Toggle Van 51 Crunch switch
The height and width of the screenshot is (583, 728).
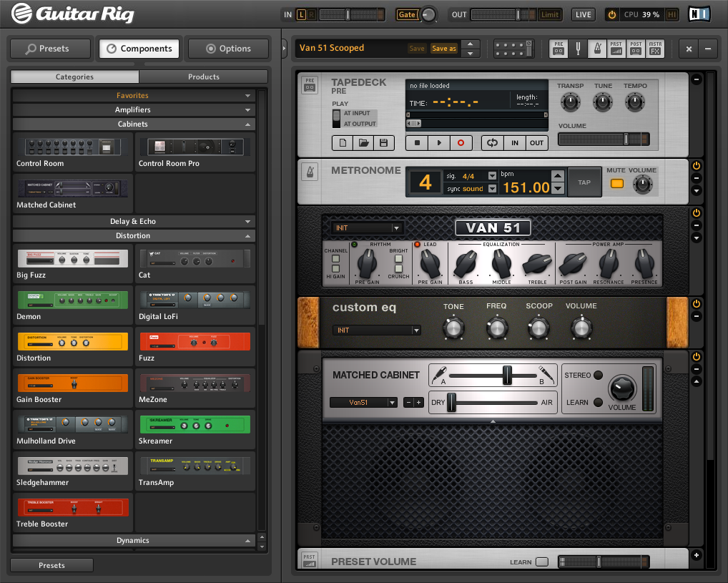[398, 268]
